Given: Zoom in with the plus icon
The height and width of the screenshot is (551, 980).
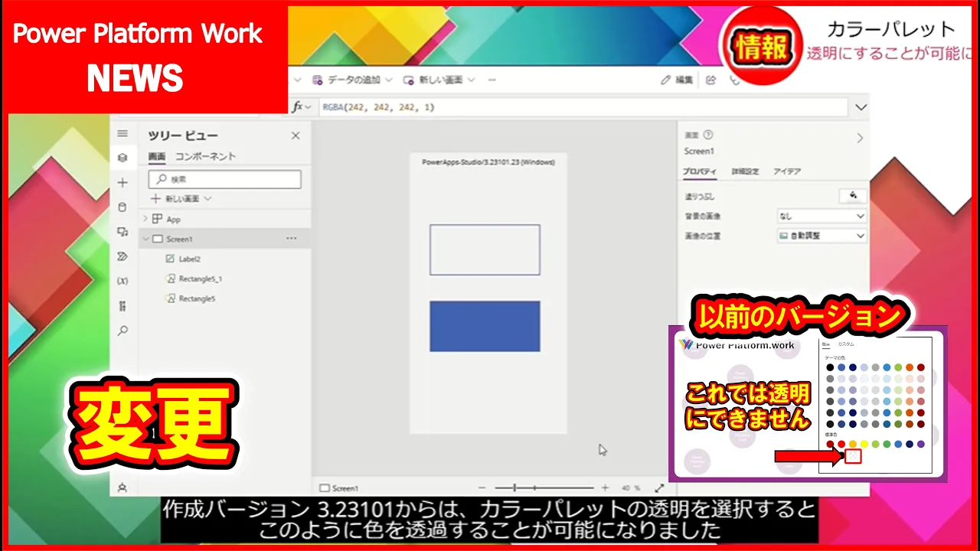Looking at the screenshot, I should click(x=605, y=487).
